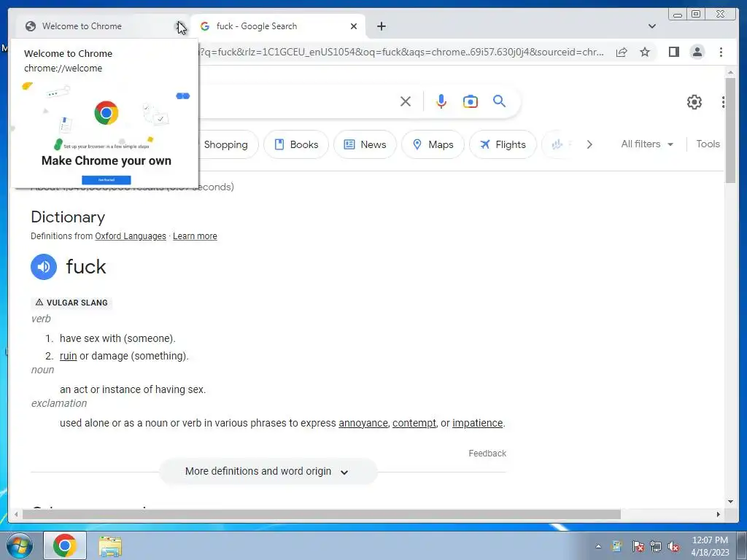This screenshot has width=747, height=560.
Task: Click the page scroll up arrow
Action: [730, 72]
